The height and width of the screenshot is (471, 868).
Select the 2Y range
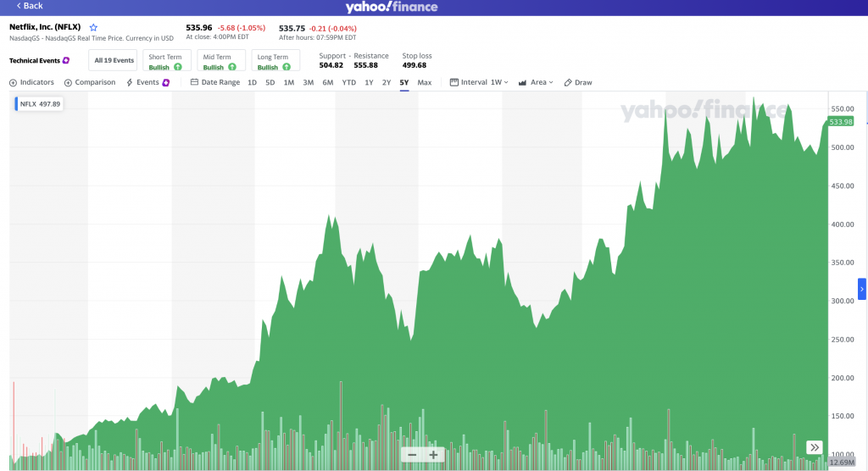387,82
